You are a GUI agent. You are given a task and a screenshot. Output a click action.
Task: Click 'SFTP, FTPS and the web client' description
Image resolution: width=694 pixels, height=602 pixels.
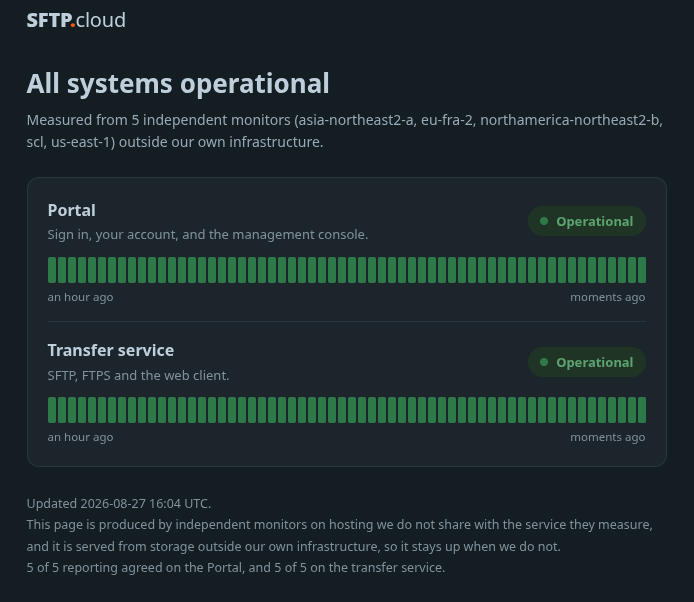[139, 375]
